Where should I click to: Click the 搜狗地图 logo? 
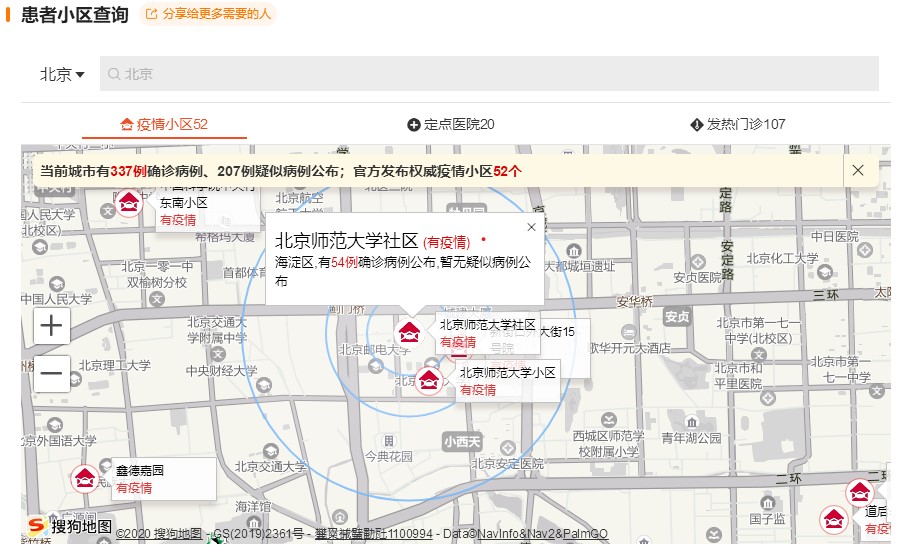coord(70,526)
